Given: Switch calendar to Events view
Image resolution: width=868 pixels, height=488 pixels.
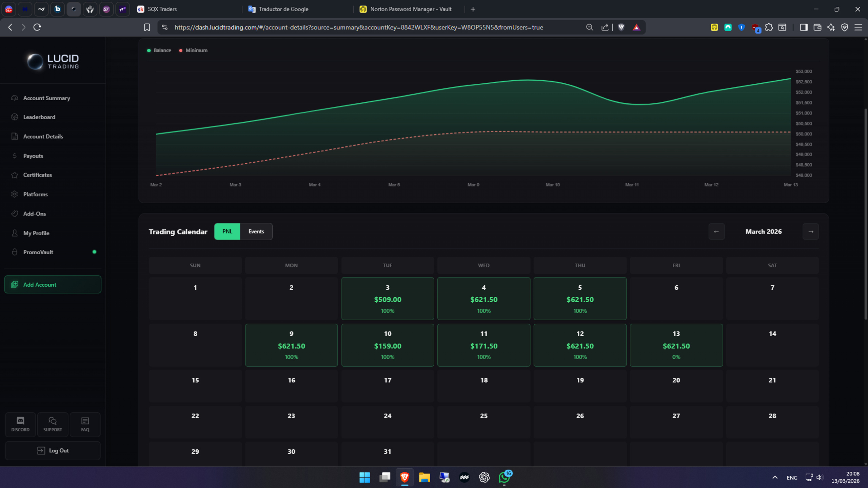Looking at the screenshot, I should point(256,231).
